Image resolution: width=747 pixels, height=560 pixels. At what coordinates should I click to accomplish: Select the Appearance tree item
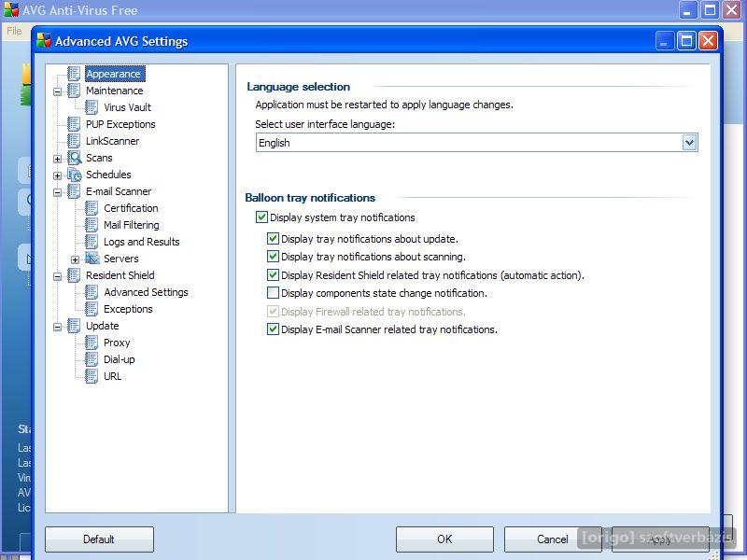pos(114,74)
